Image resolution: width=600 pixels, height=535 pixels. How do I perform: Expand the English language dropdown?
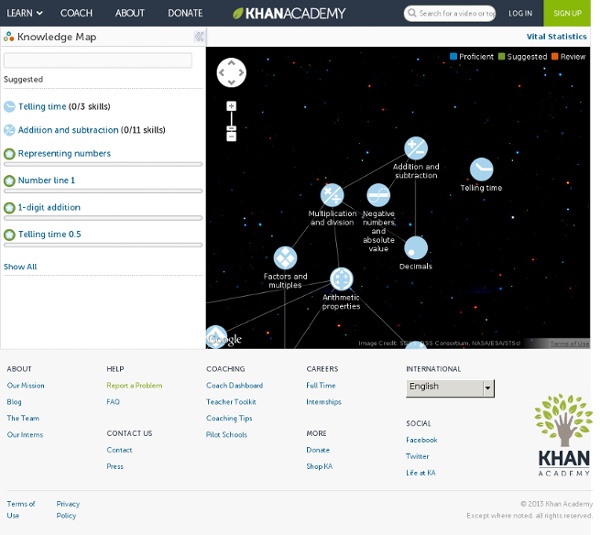point(488,387)
